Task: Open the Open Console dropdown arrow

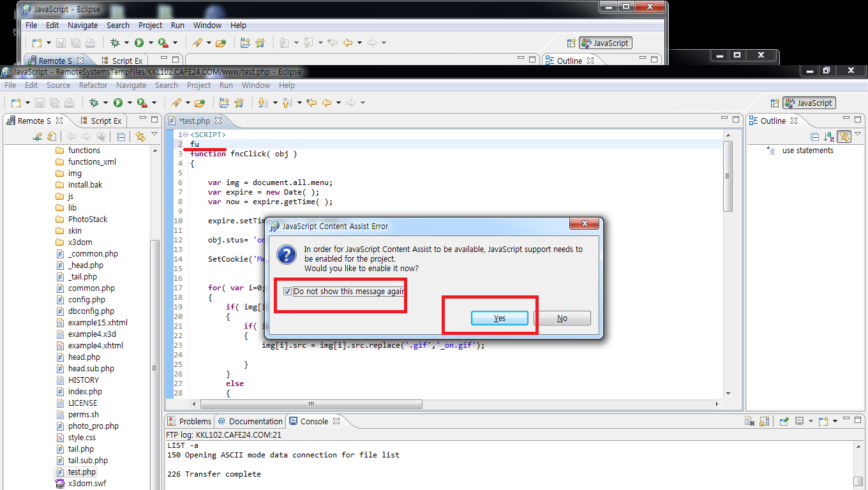Action: (x=835, y=422)
